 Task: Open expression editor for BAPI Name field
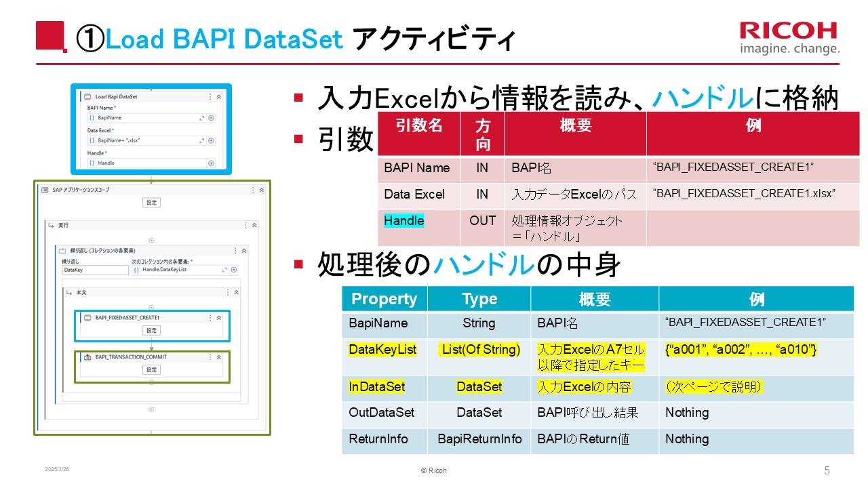point(201,118)
